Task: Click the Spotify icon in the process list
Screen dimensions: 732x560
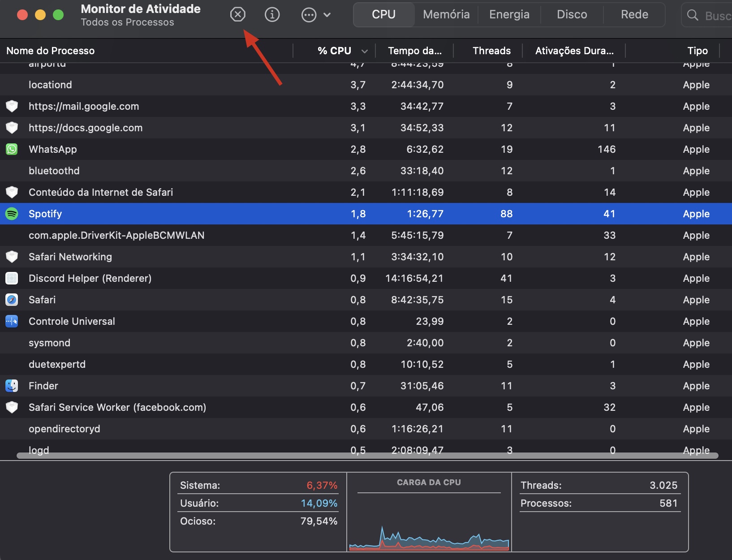Action: [12, 214]
